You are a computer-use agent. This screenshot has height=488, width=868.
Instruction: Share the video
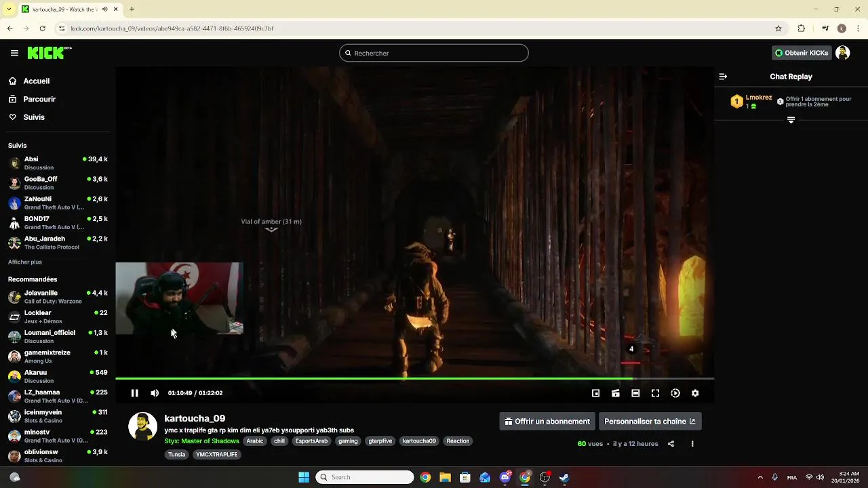pos(671,444)
